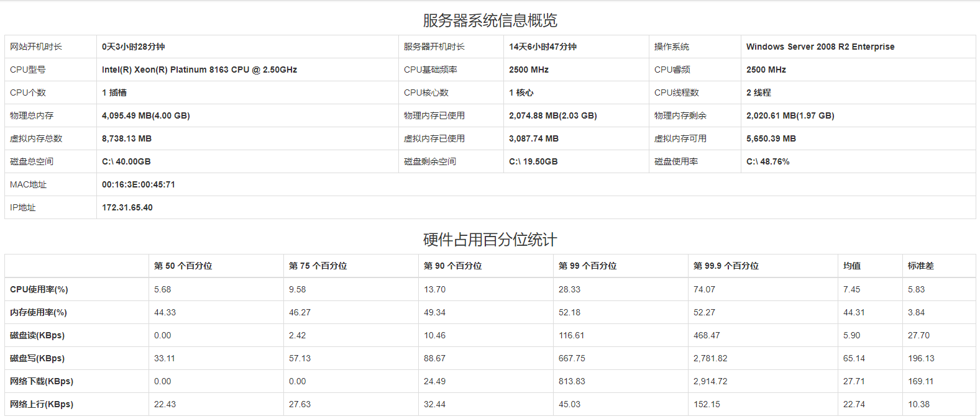
Task: Click network download value 2,914.72
Action: tap(710, 381)
